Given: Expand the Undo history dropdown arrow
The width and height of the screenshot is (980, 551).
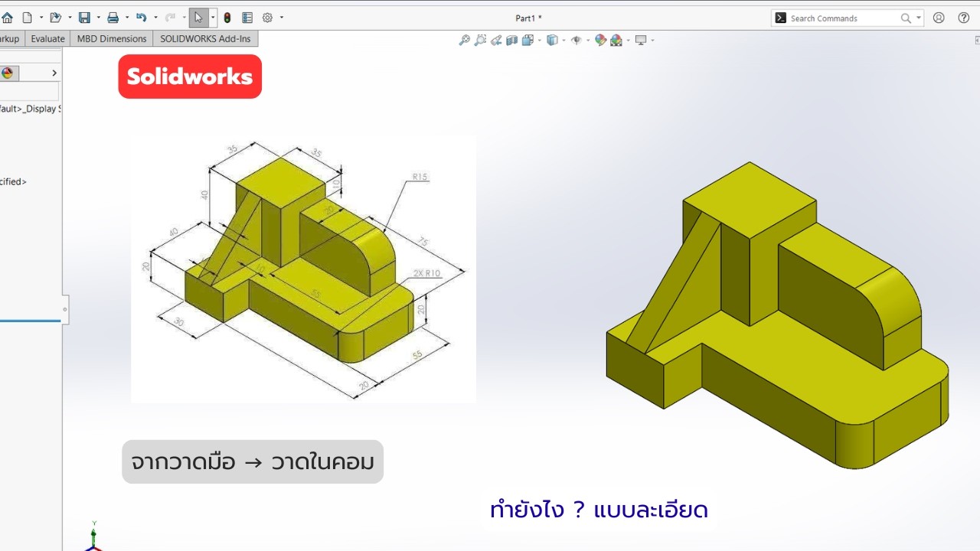Looking at the screenshot, I should 155,18.
